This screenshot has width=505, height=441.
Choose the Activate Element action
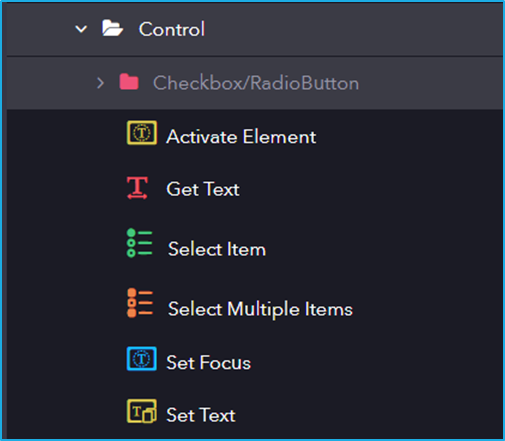click(241, 137)
